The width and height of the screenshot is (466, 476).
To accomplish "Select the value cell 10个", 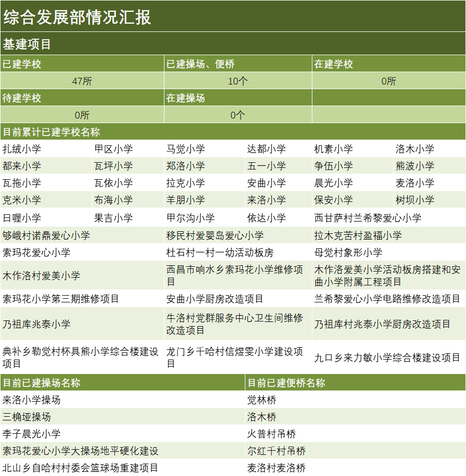I will [x=238, y=80].
